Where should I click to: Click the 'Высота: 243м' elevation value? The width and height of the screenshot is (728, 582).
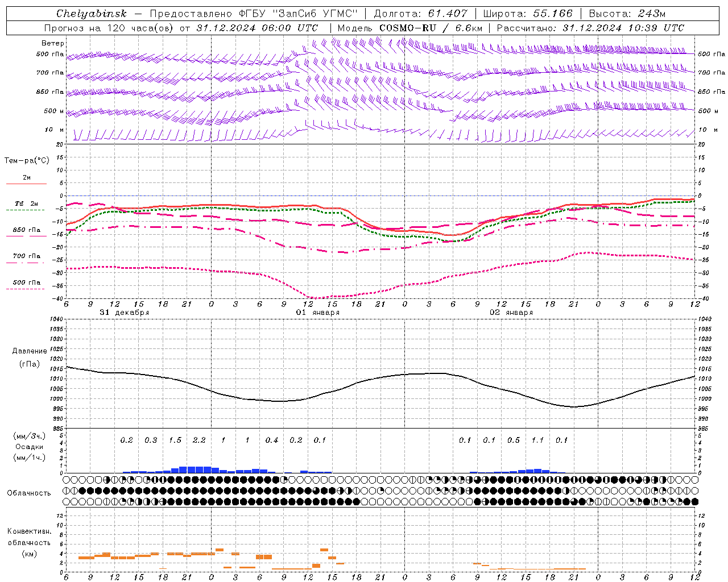tap(627, 14)
